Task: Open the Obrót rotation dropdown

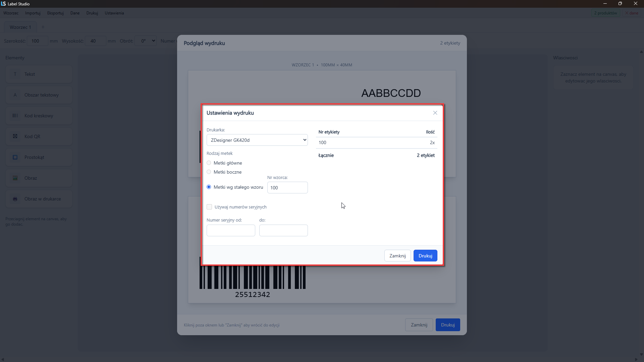Action: 146,41
